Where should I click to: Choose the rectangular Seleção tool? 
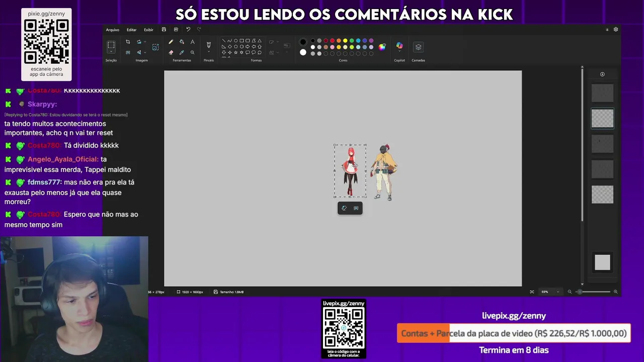pos(111,45)
